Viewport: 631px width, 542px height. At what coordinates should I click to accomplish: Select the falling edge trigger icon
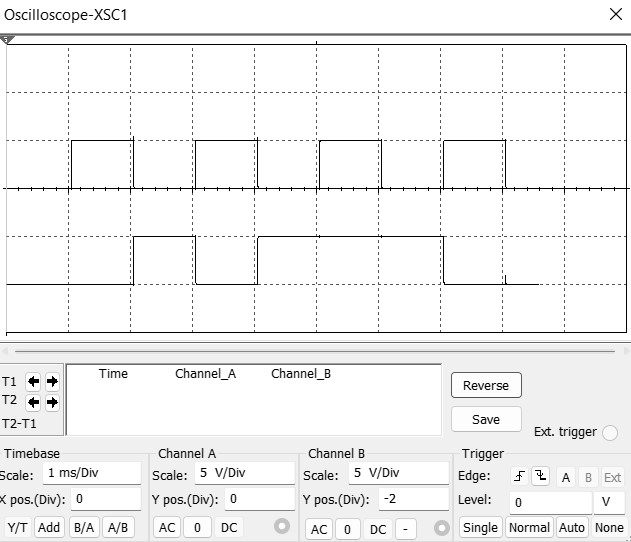[x=540, y=477]
